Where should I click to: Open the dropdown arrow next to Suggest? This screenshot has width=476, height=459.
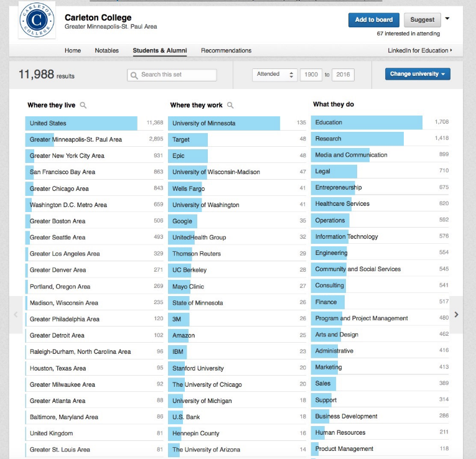(447, 19)
